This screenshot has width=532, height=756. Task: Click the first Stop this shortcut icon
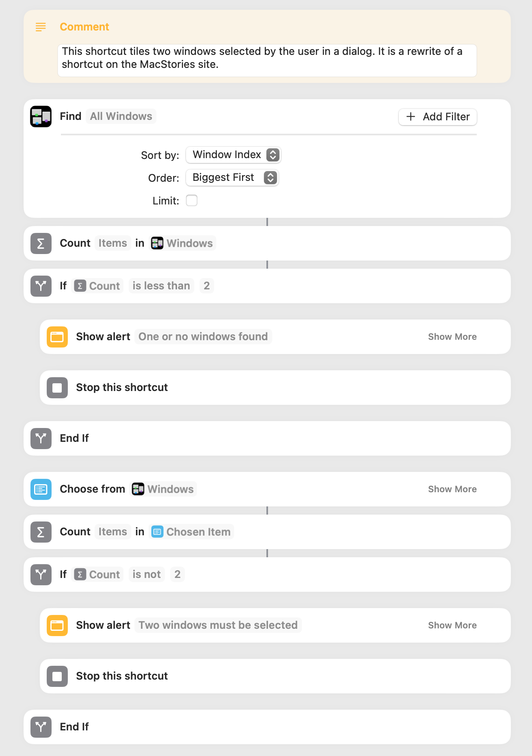[57, 387]
